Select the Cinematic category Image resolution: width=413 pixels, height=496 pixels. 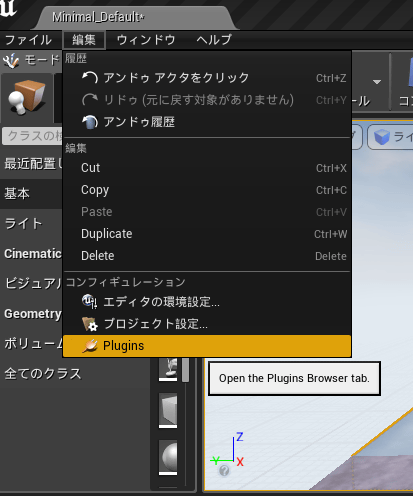click(31, 254)
